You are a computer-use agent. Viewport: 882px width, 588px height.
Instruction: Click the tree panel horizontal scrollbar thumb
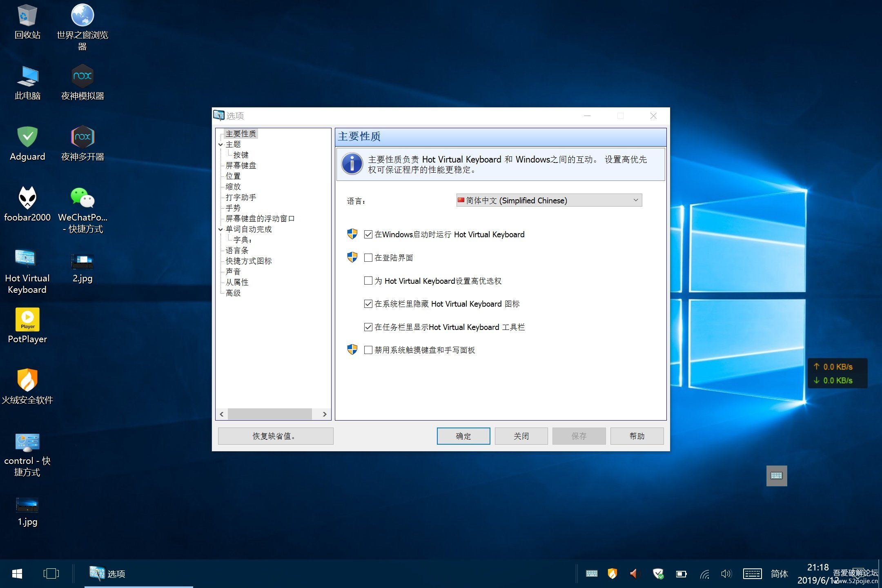(270, 414)
